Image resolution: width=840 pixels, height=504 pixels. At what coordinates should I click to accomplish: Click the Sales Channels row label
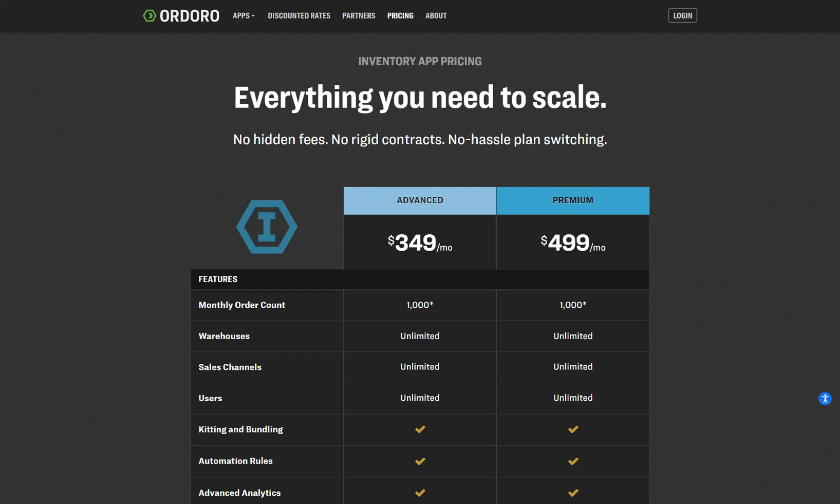tap(230, 367)
